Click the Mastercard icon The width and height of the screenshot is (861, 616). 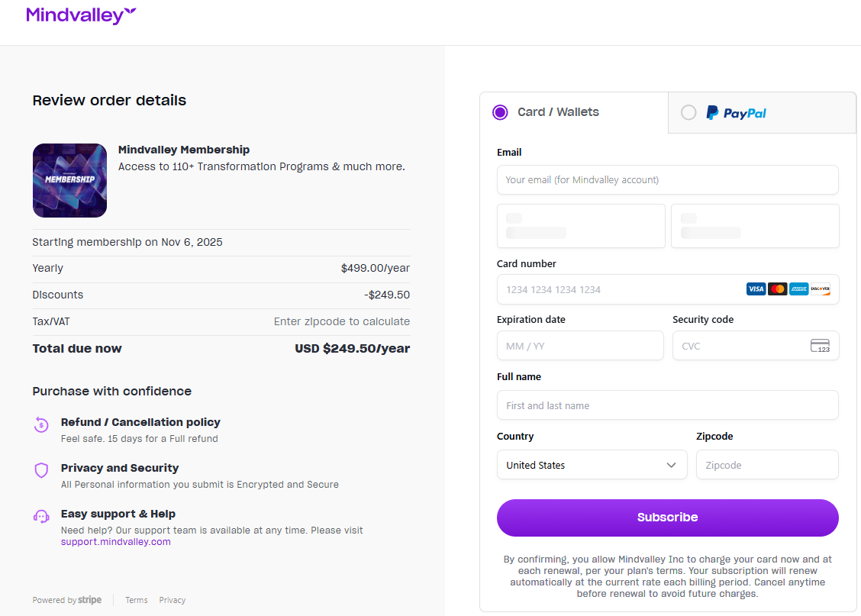777,289
